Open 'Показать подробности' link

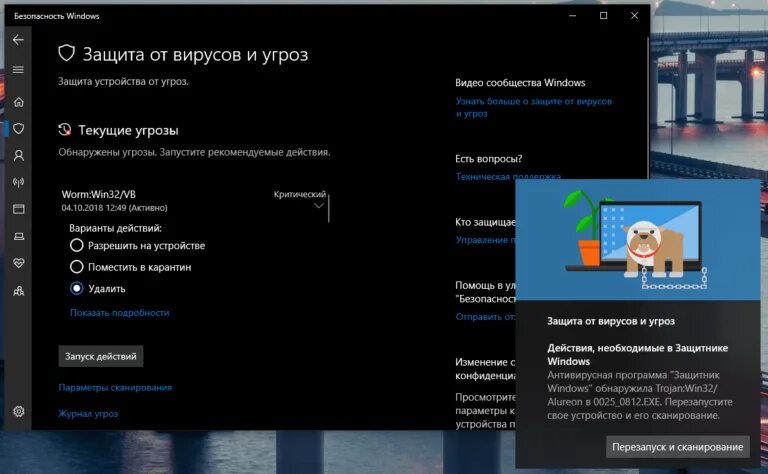120,312
